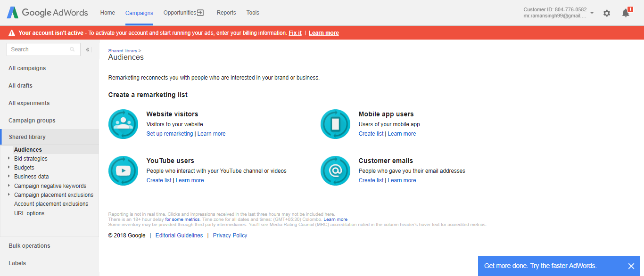Viewport: 644px width, 276px height.
Task: Click the Mobile app users icon
Action: tap(335, 124)
